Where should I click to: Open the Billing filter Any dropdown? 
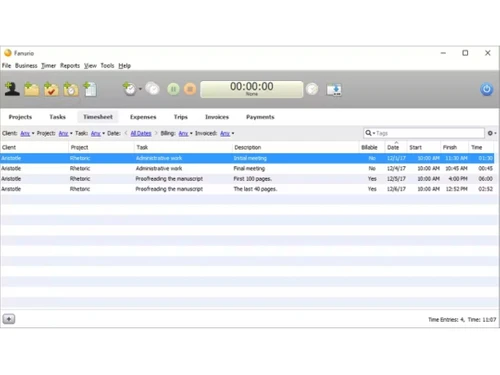point(185,133)
